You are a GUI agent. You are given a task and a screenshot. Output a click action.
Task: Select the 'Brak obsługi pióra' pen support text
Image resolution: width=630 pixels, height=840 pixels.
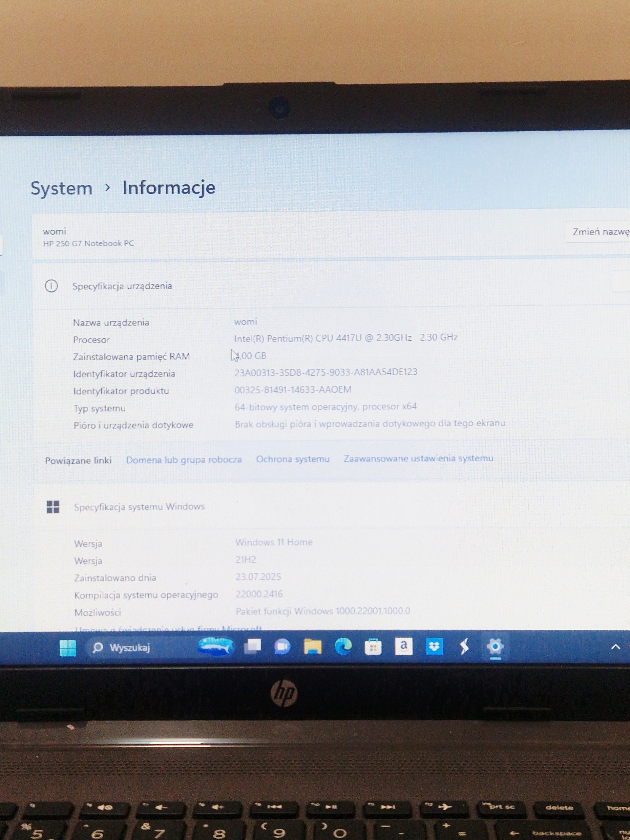coord(369,424)
